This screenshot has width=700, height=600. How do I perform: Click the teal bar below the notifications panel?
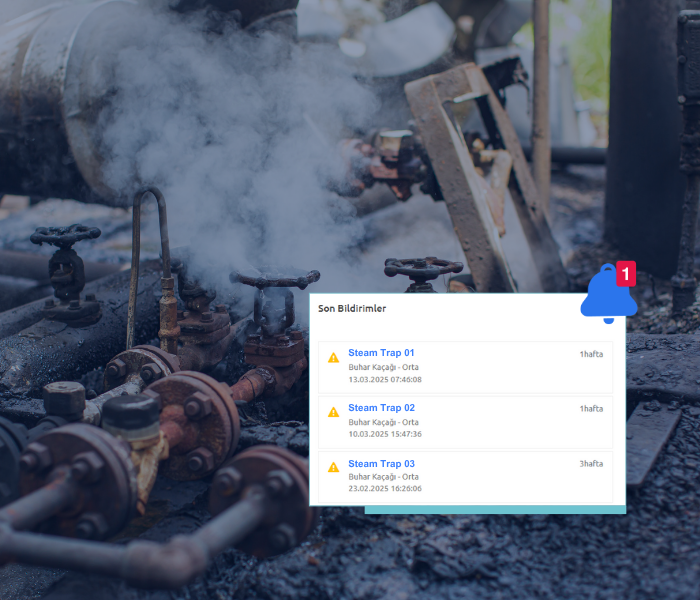point(495,510)
